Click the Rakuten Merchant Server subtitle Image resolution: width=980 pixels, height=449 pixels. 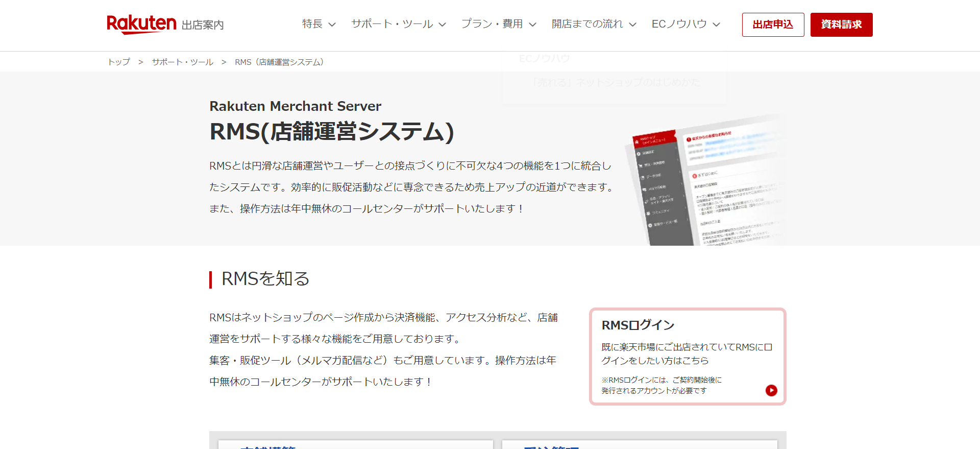point(295,106)
